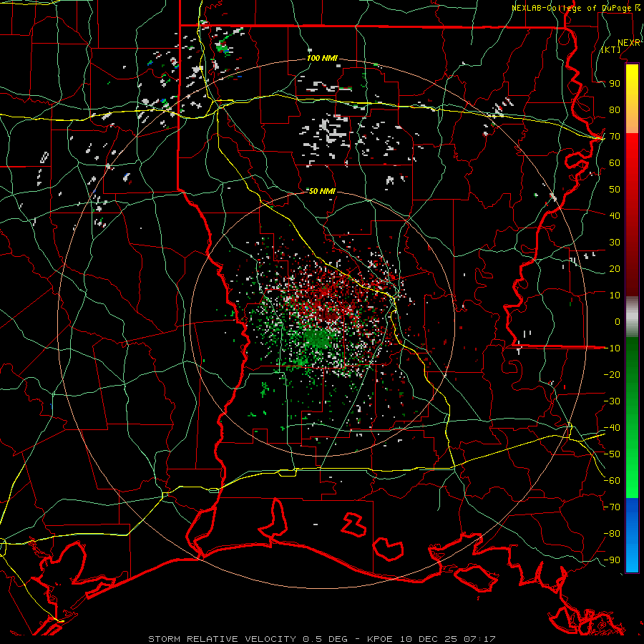Click the "50 NMI" range ring label
Screen dimensions: 644x644
click(322, 191)
